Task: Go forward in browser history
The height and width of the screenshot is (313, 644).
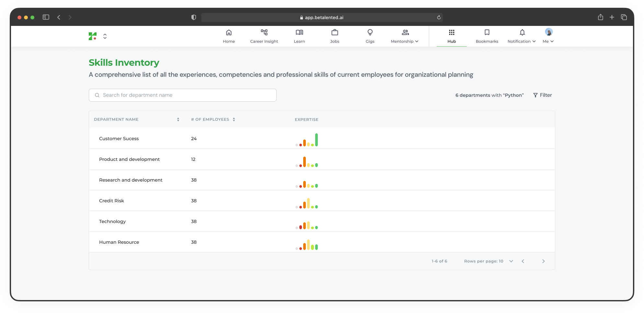Action: 70,17
